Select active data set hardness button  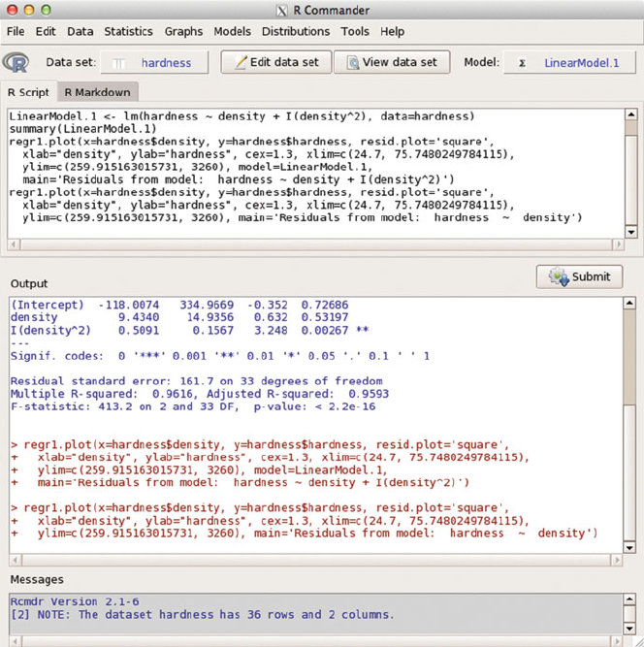(154, 63)
